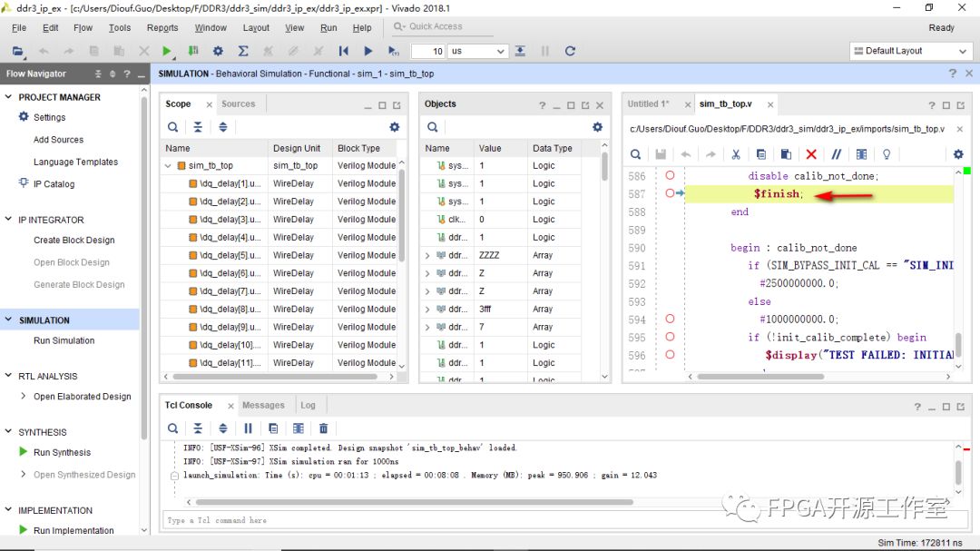Open the Reports menu
The height and width of the screenshot is (551, 980).
(x=162, y=28)
